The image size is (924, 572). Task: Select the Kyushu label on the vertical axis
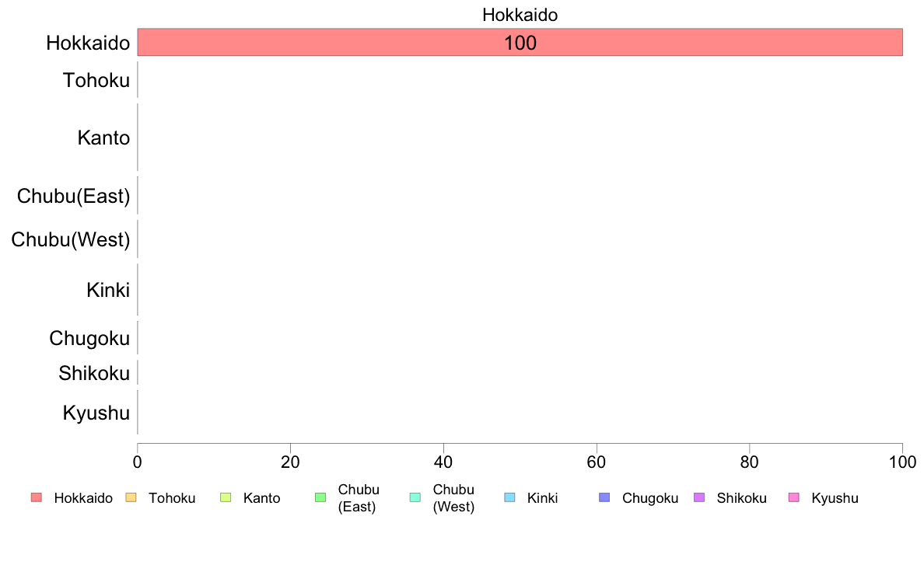[96, 413]
